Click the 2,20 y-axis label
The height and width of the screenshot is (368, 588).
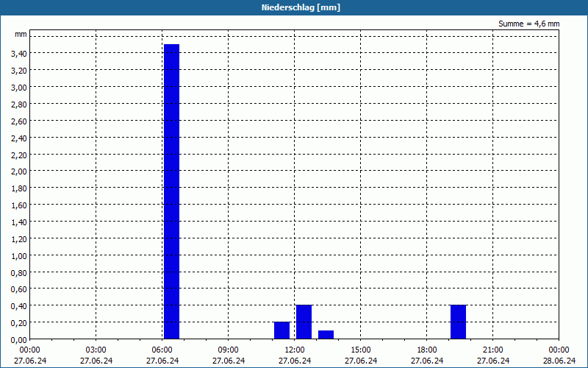(19, 155)
